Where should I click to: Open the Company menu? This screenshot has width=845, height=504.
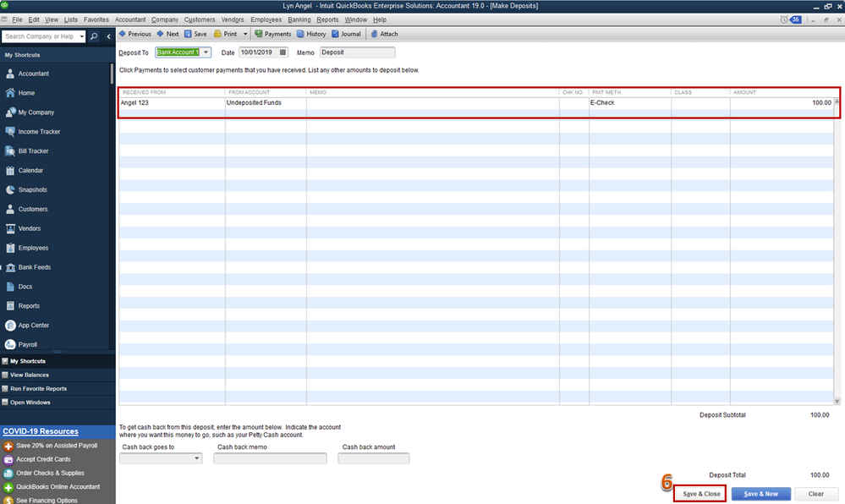(164, 19)
